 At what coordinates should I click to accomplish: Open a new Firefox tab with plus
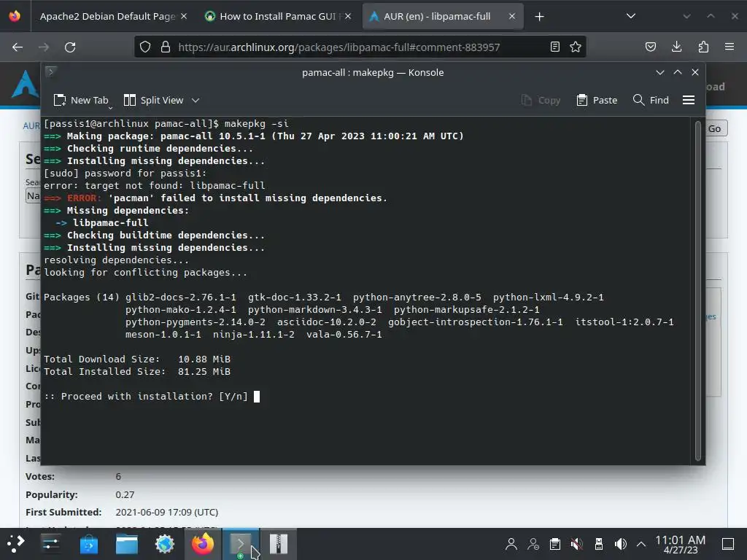click(x=539, y=17)
